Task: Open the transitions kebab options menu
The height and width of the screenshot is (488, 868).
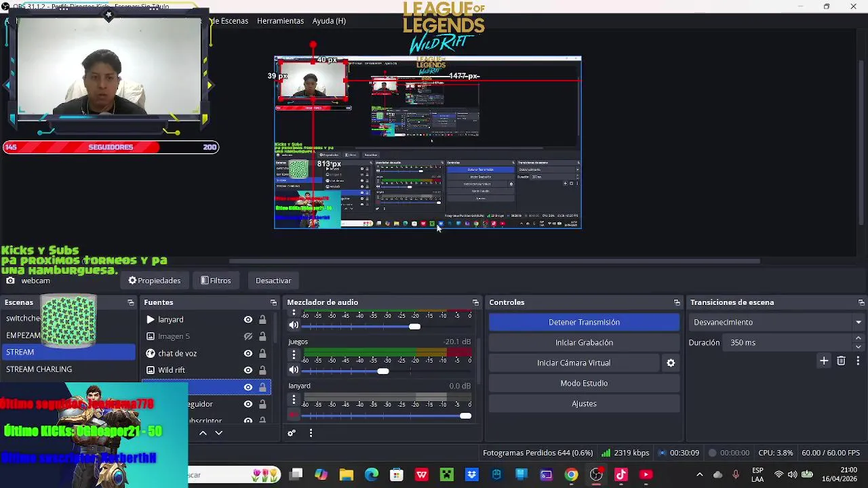Action: click(858, 361)
